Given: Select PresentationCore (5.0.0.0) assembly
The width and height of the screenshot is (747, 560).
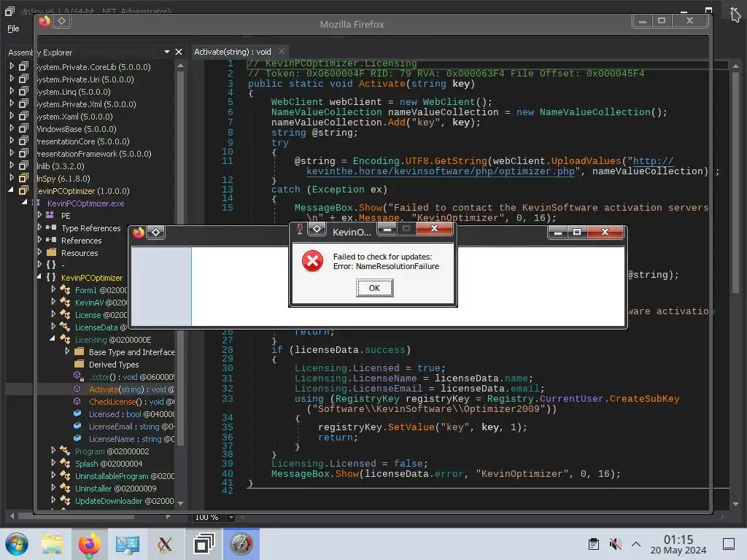Looking at the screenshot, I should (83, 141).
